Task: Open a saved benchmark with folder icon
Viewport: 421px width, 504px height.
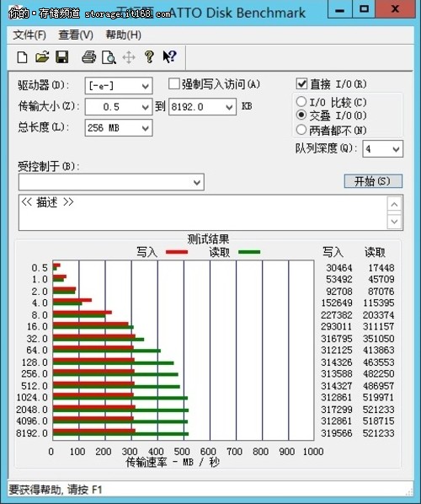Action: click(x=42, y=57)
